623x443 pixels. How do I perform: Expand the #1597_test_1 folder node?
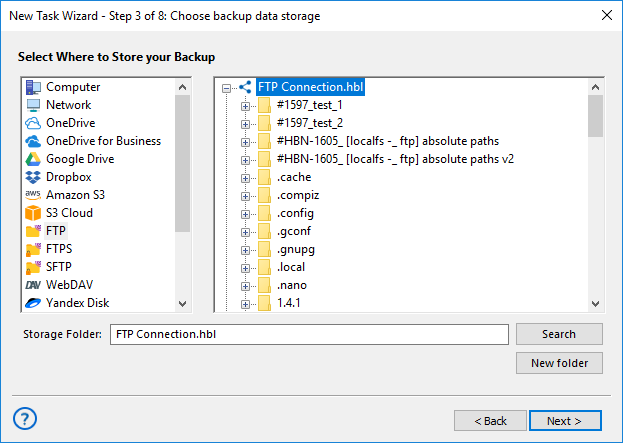(246, 106)
